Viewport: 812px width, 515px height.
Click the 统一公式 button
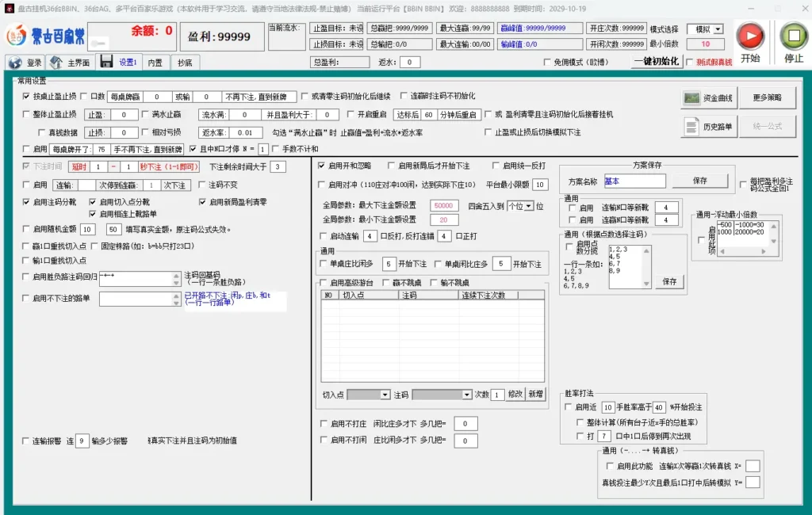(x=767, y=126)
